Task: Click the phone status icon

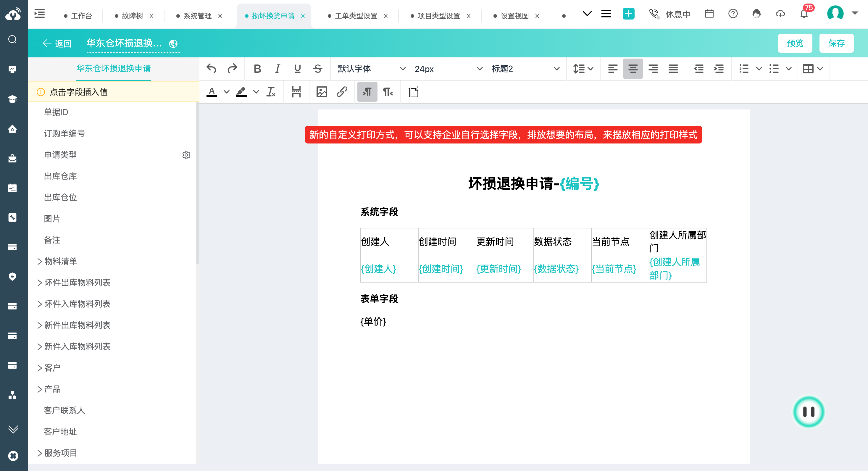Action: pyautogui.click(x=654, y=14)
